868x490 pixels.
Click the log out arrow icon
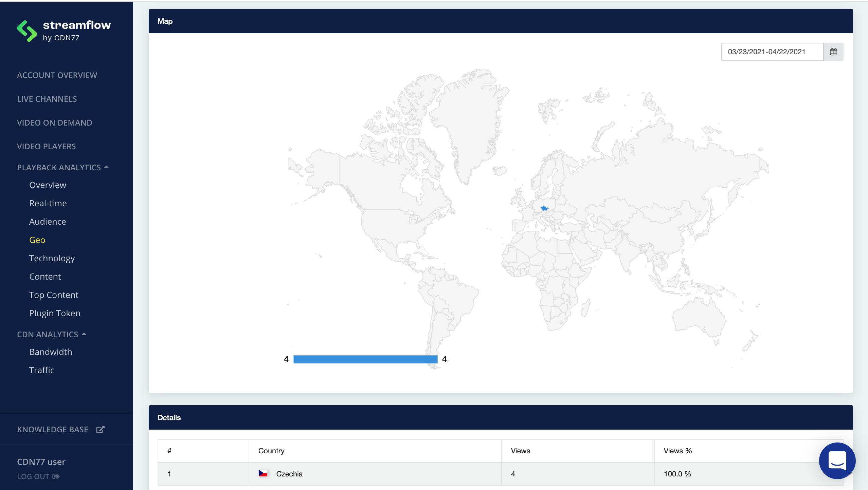point(56,476)
